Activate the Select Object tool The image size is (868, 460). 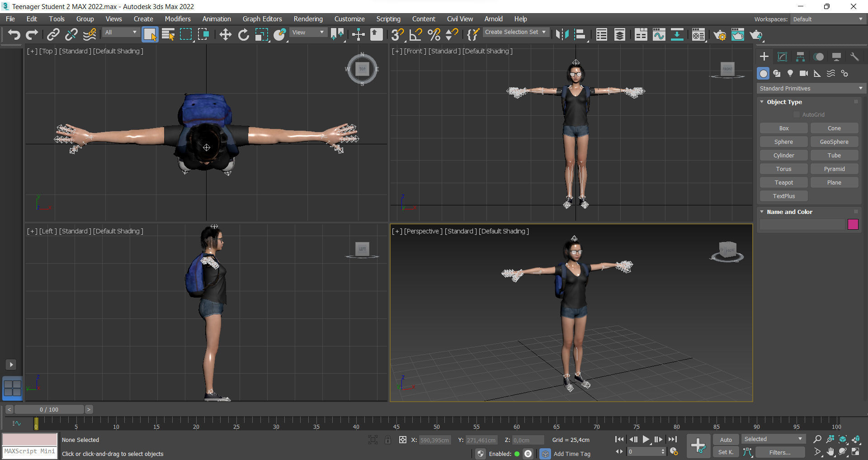[x=150, y=34]
